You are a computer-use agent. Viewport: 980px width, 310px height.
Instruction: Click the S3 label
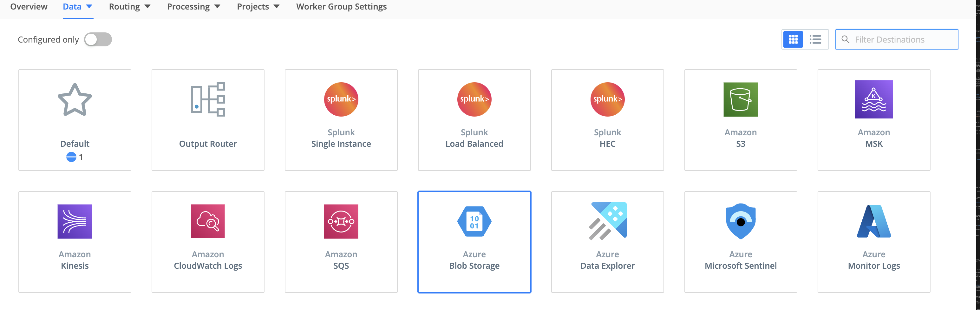click(740, 144)
